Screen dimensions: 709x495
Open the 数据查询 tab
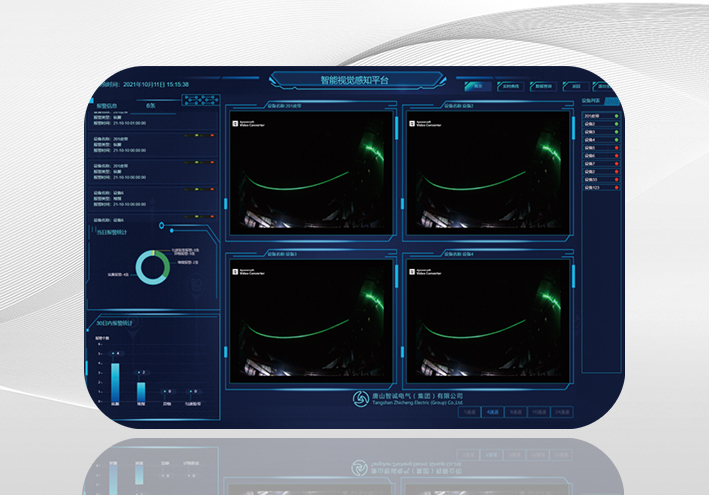pos(543,86)
